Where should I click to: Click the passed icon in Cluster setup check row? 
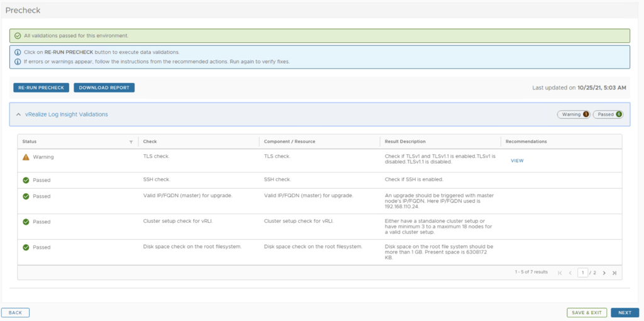(x=26, y=222)
